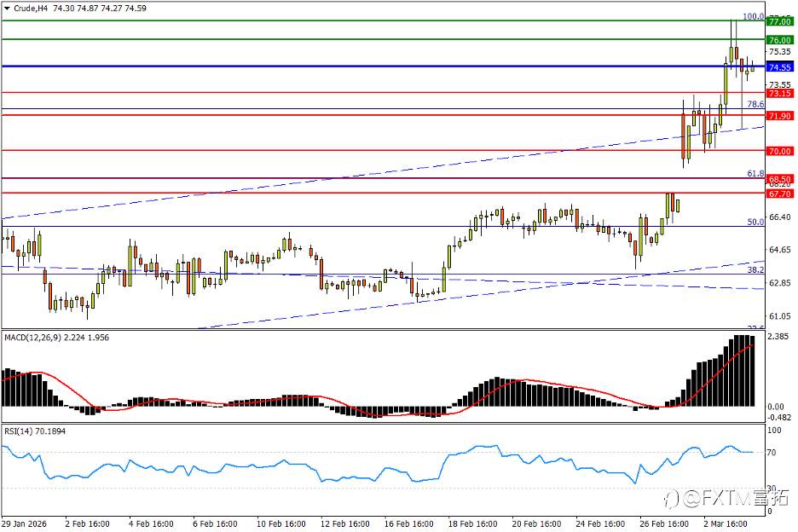The image size is (798, 532).
Task: Click the 4 Feb 16:00 time label
Action: (151, 523)
